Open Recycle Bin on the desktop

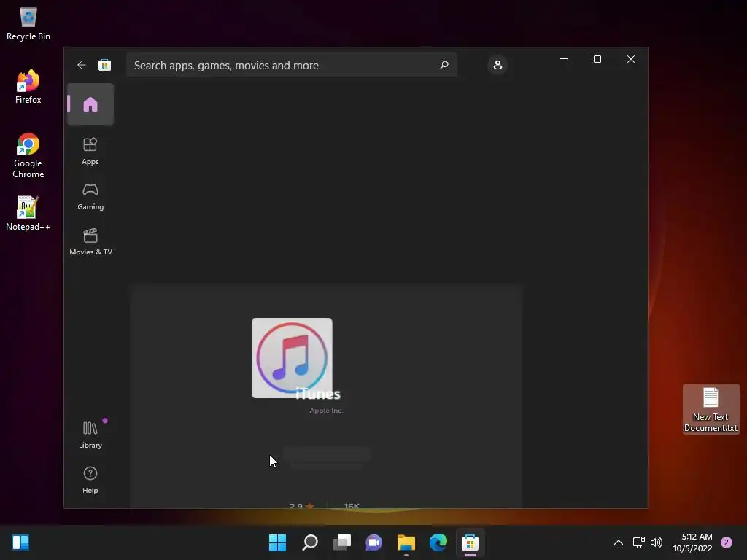tap(28, 24)
